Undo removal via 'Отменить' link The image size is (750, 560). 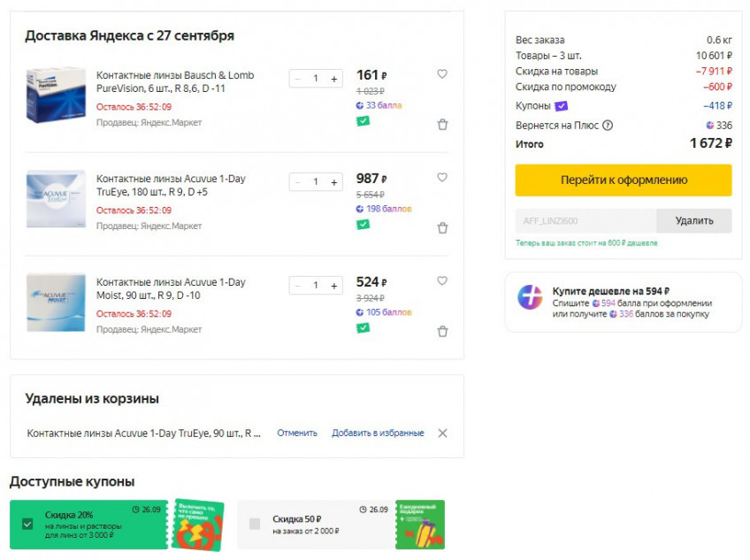click(297, 433)
